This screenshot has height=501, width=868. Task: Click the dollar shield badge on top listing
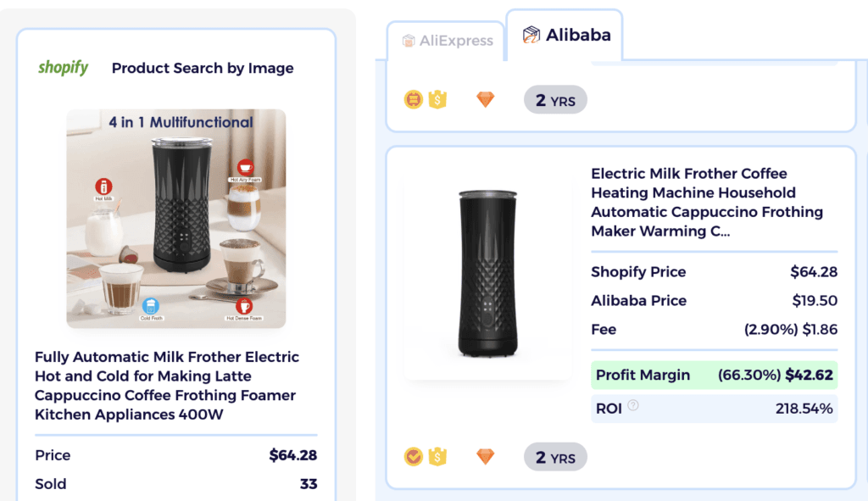[437, 99]
